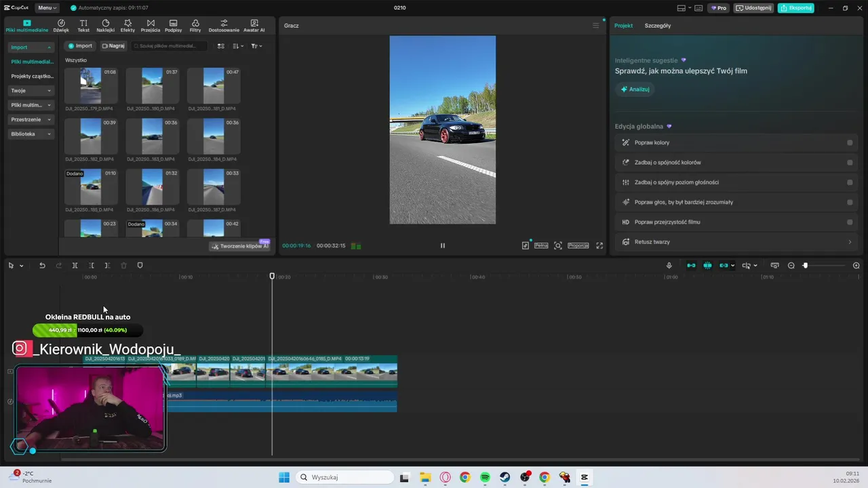Select the Pliki multimedialne tab
The image size is (868, 488).
27,26
